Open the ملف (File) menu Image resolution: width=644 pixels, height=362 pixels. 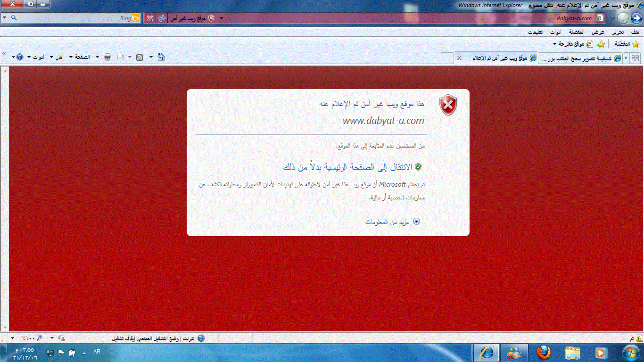pos(634,32)
